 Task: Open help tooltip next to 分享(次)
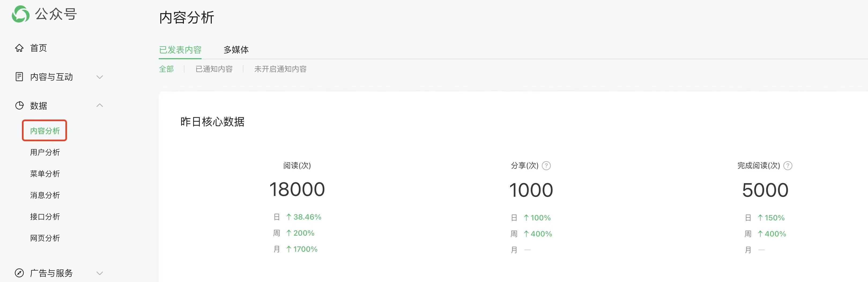coord(546,166)
